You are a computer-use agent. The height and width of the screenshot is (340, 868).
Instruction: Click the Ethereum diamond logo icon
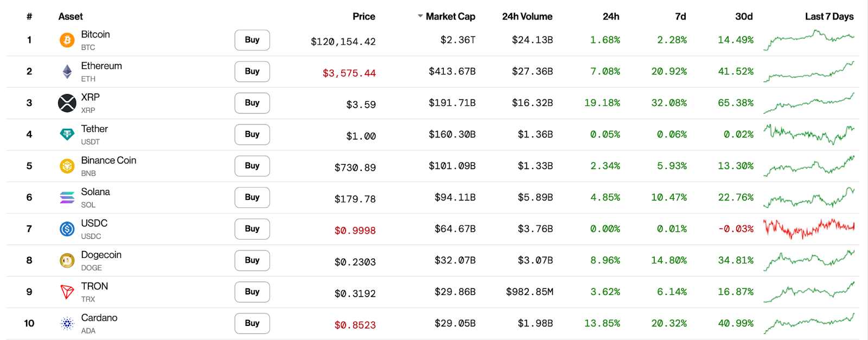[x=67, y=72]
